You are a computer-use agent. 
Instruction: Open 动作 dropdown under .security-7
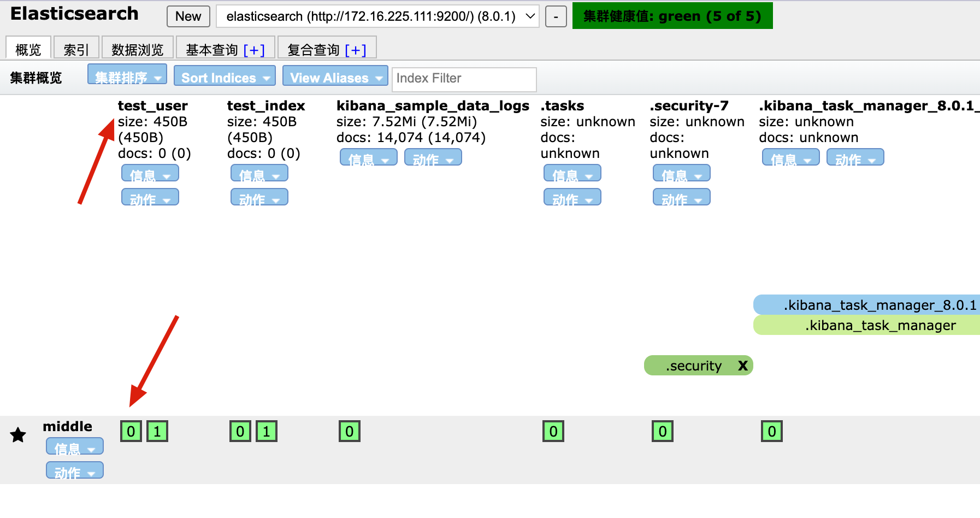(x=682, y=197)
